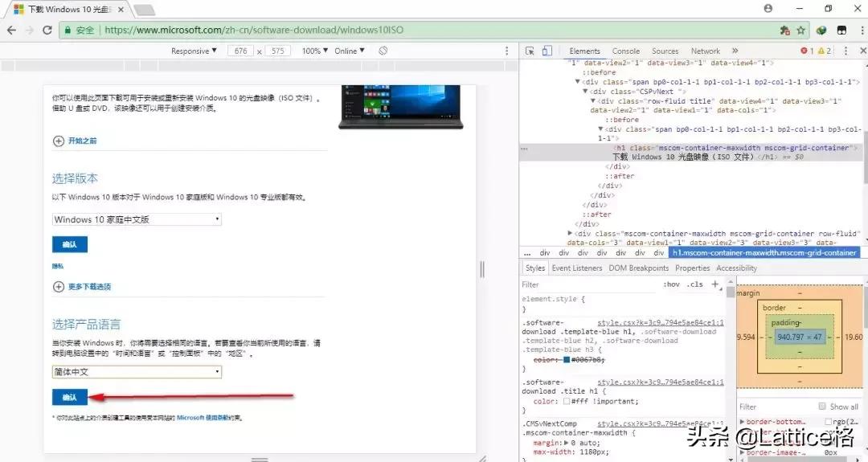
Task: Click 确认 under the language dropdown
Action: coord(70,397)
